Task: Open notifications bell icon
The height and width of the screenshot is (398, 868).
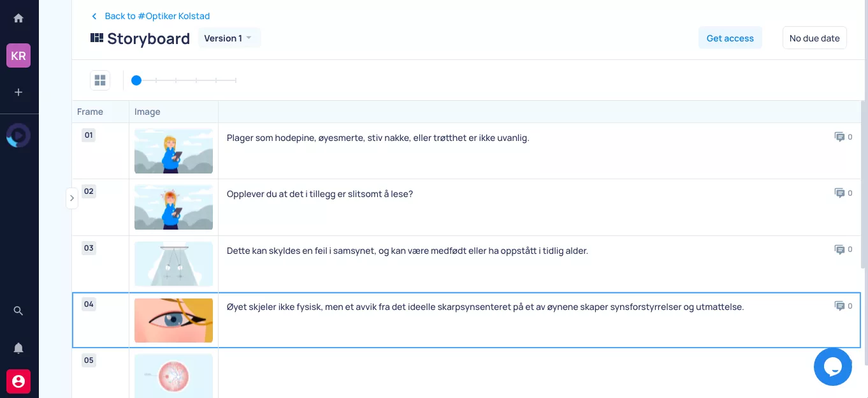Action: coord(18,348)
